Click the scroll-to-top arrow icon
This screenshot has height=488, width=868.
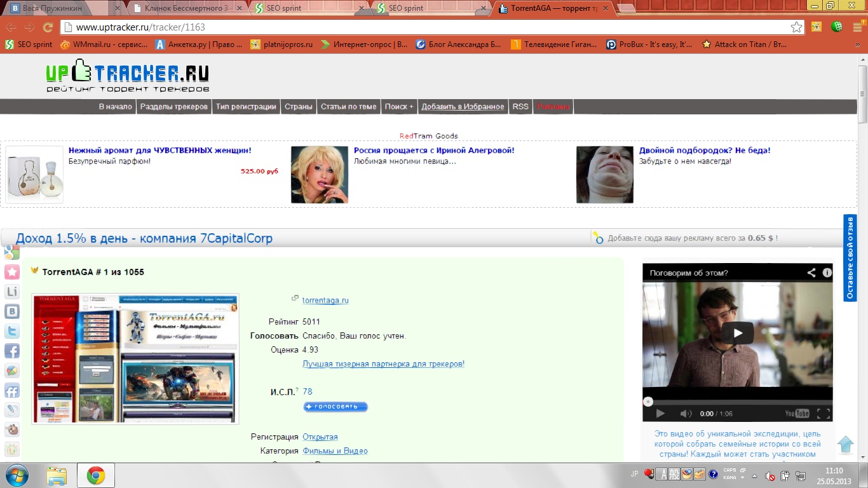pyautogui.click(x=845, y=444)
